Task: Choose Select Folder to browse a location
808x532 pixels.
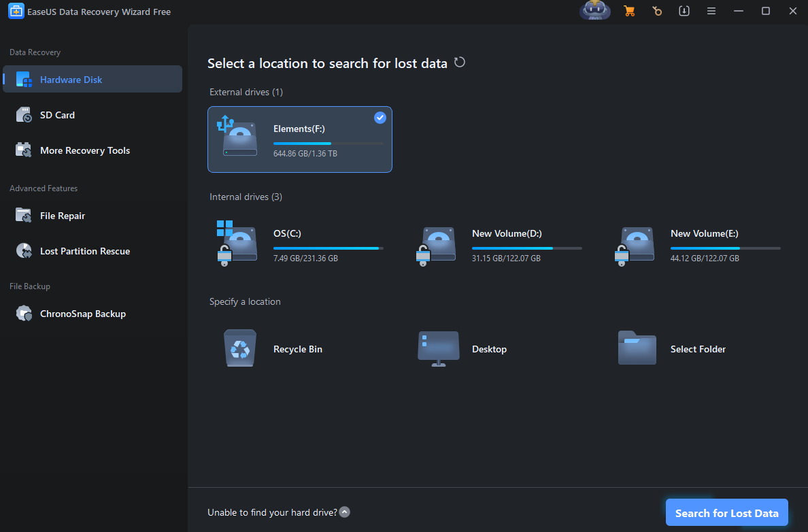Action: click(x=698, y=348)
